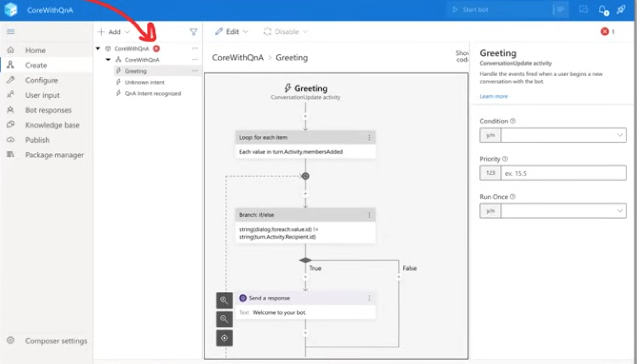Collapse the CoreWithQnA dialog node

tap(108, 59)
